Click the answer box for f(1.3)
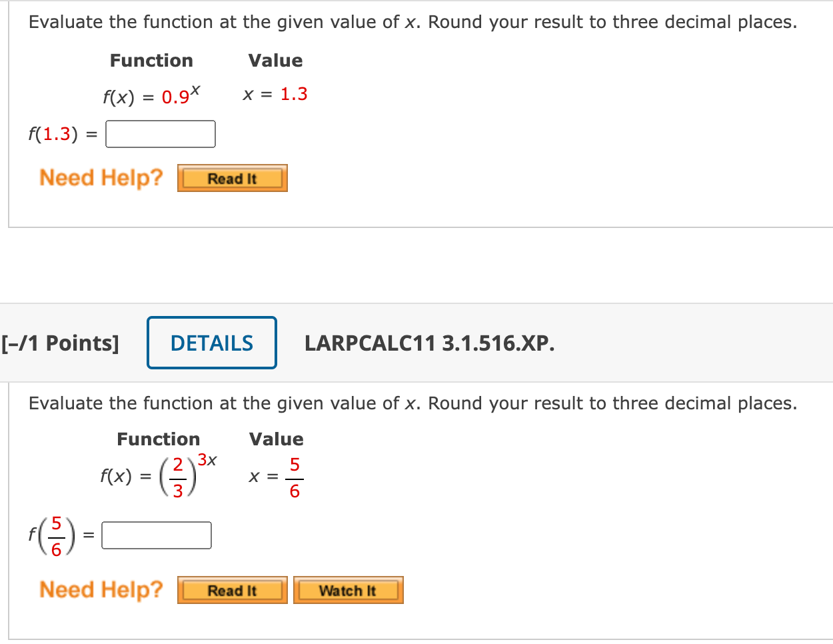The height and width of the screenshot is (644, 833). click(x=160, y=134)
